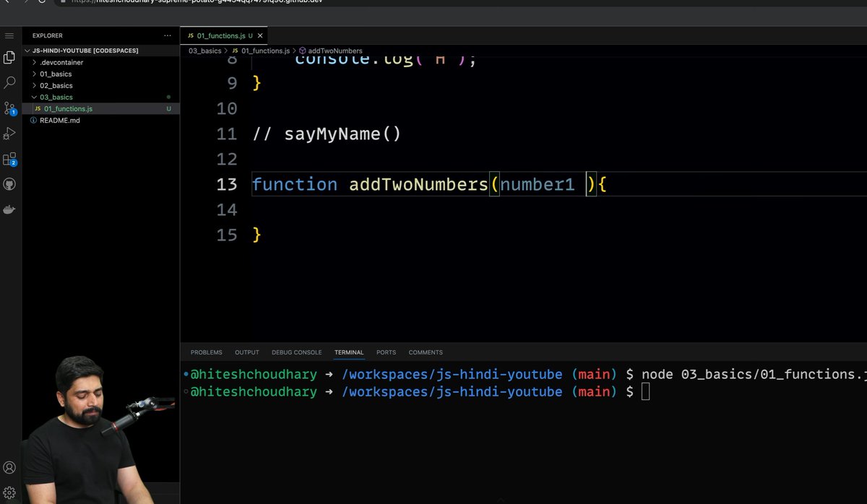Open the Extensions view
The image size is (867, 504).
pos(9,160)
